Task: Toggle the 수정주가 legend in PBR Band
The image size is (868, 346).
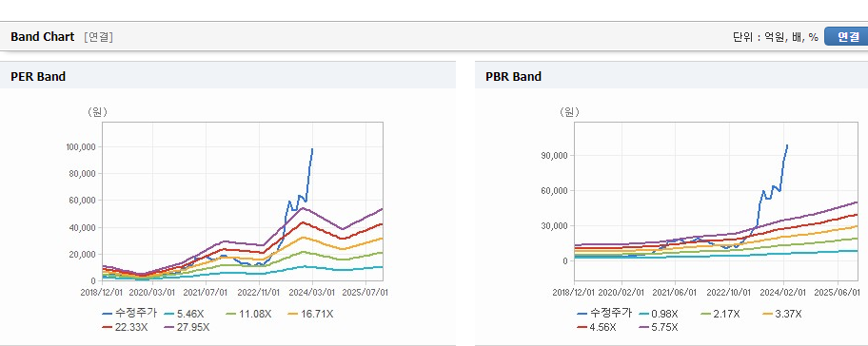Action: 604,314
